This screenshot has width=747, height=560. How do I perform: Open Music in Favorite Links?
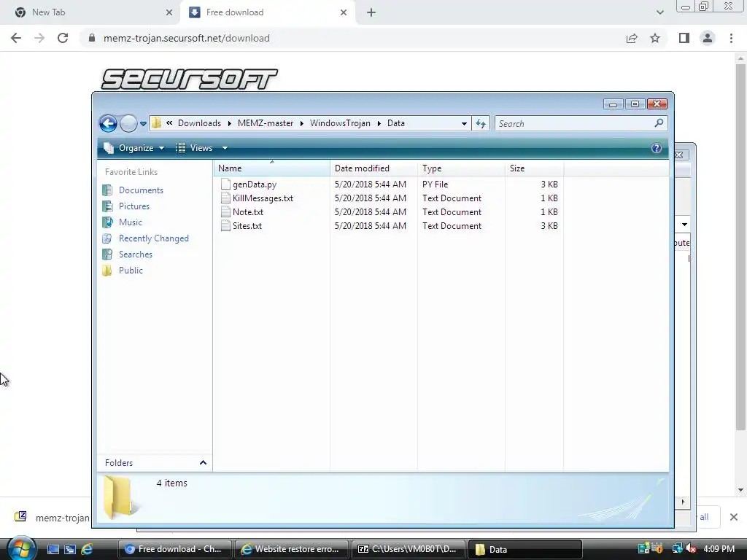(131, 222)
